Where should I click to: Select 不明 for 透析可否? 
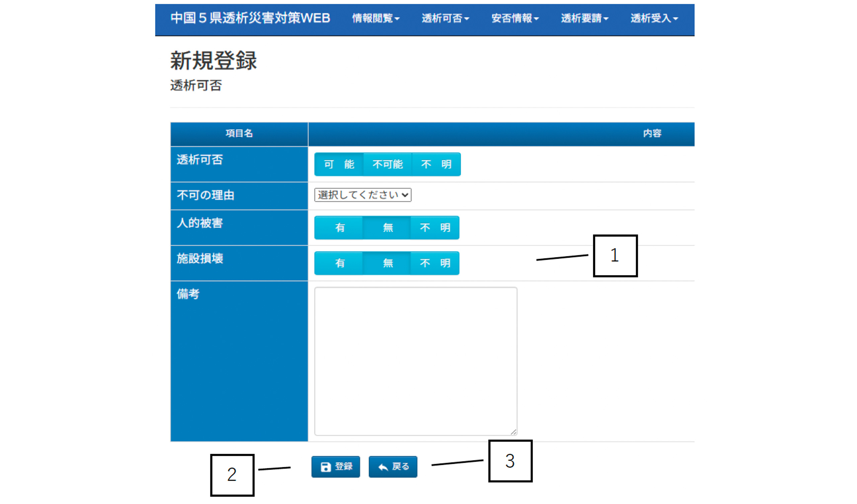[x=436, y=164]
